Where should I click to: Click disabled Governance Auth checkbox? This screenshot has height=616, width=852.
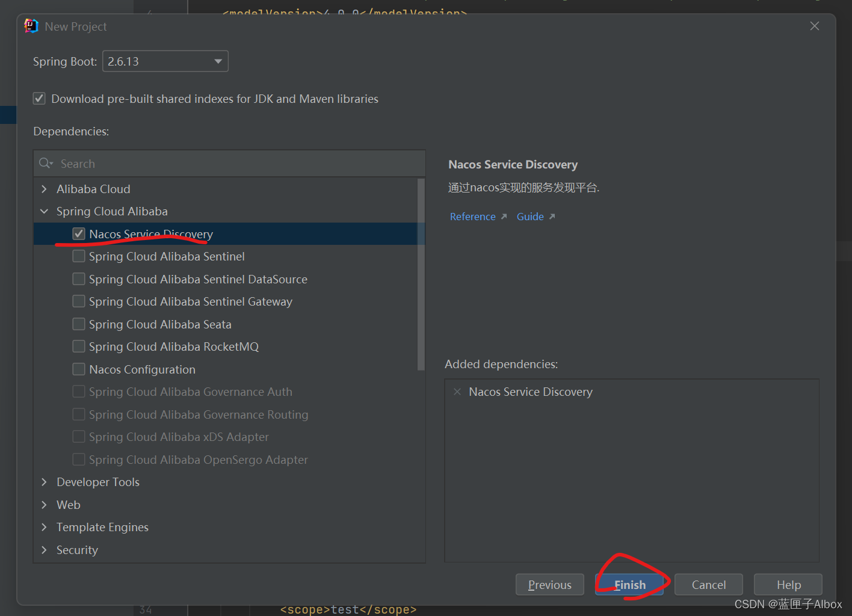(x=79, y=392)
